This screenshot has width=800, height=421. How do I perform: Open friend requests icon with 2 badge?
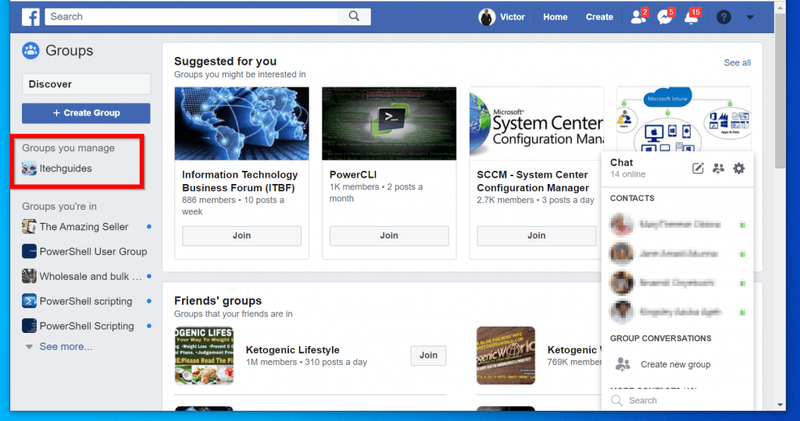638,17
